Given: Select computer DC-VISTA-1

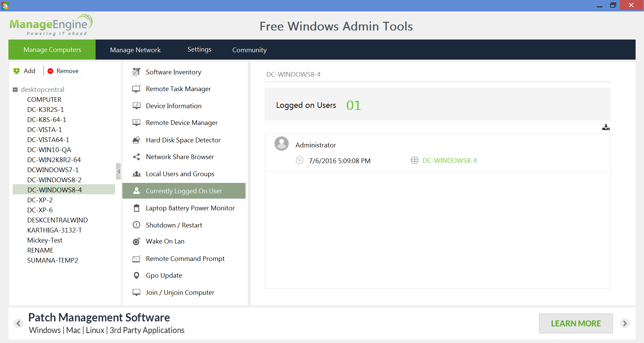Looking at the screenshot, I should (x=44, y=130).
